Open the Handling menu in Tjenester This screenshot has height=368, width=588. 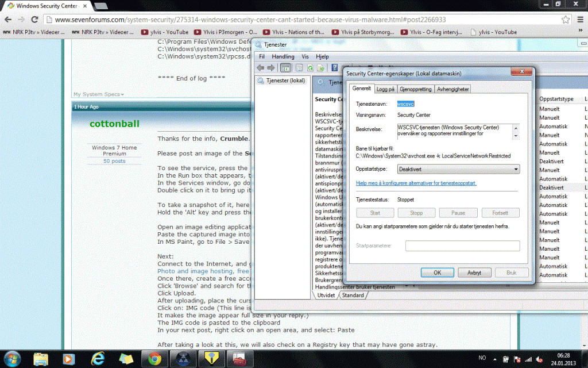coord(283,56)
